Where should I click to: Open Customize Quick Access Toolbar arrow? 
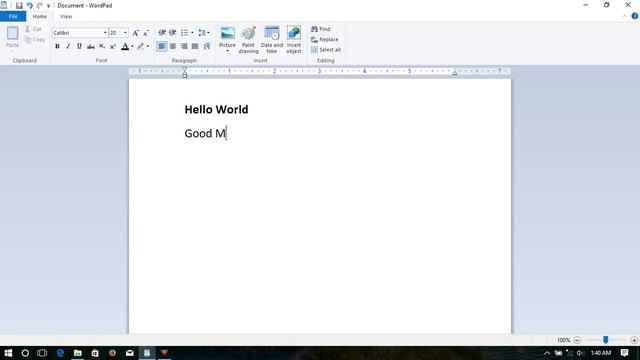(48, 6)
